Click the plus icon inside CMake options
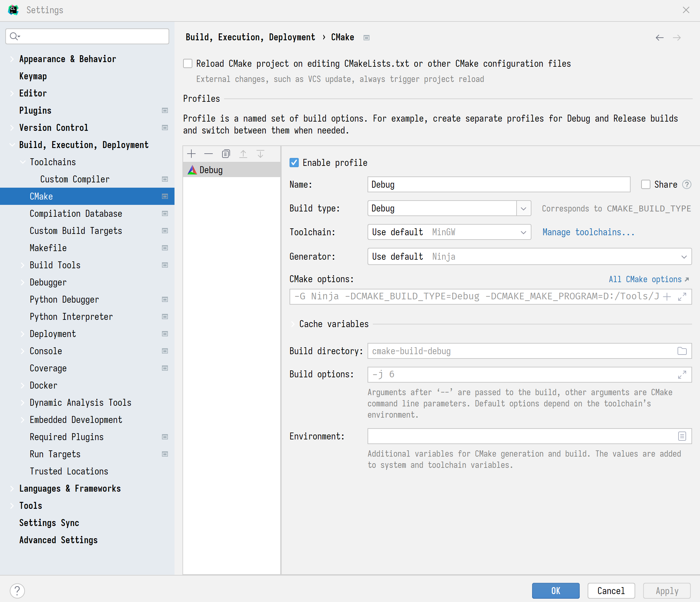This screenshot has width=700, height=602. [x=667, y=297]
